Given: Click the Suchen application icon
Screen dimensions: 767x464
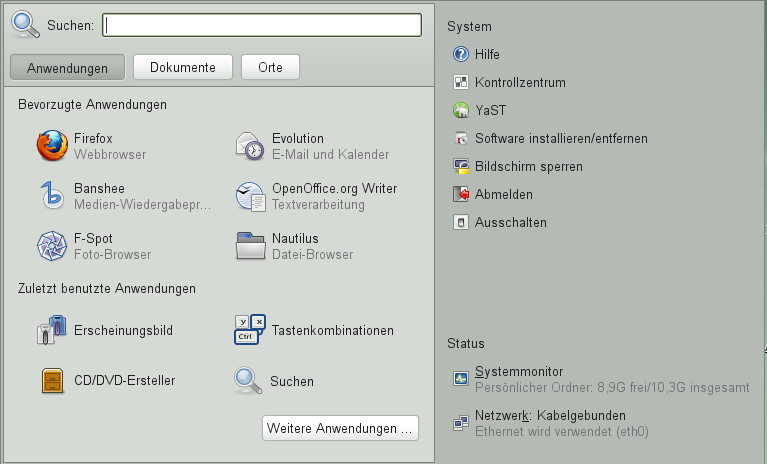Looking at the screenshot, I should 249,380.
